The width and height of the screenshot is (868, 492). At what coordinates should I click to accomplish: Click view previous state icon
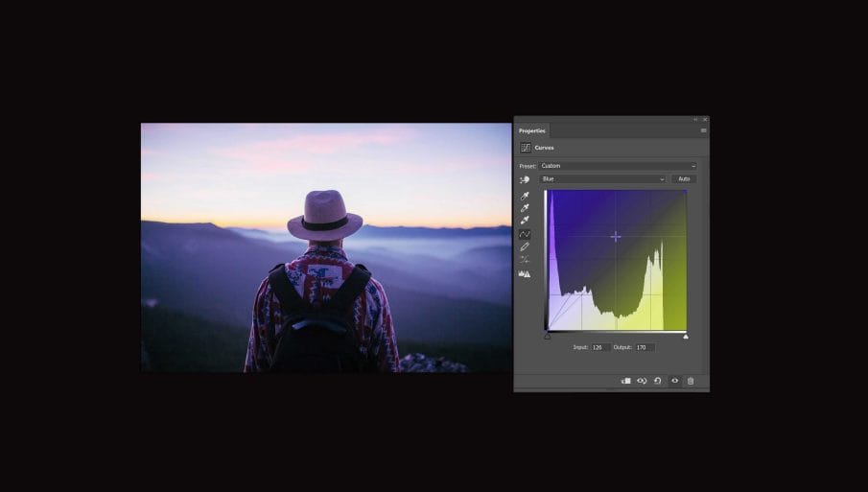[x=642, y=381]
